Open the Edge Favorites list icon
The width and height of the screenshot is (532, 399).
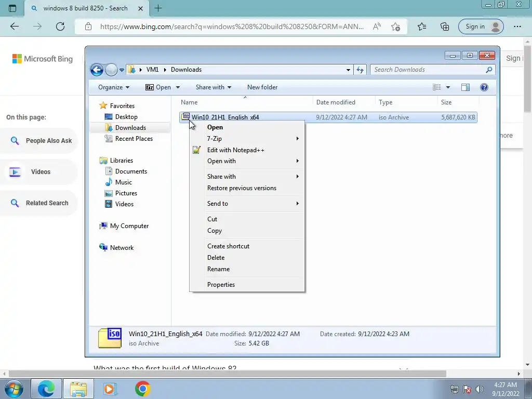click(x=422, y=26)
